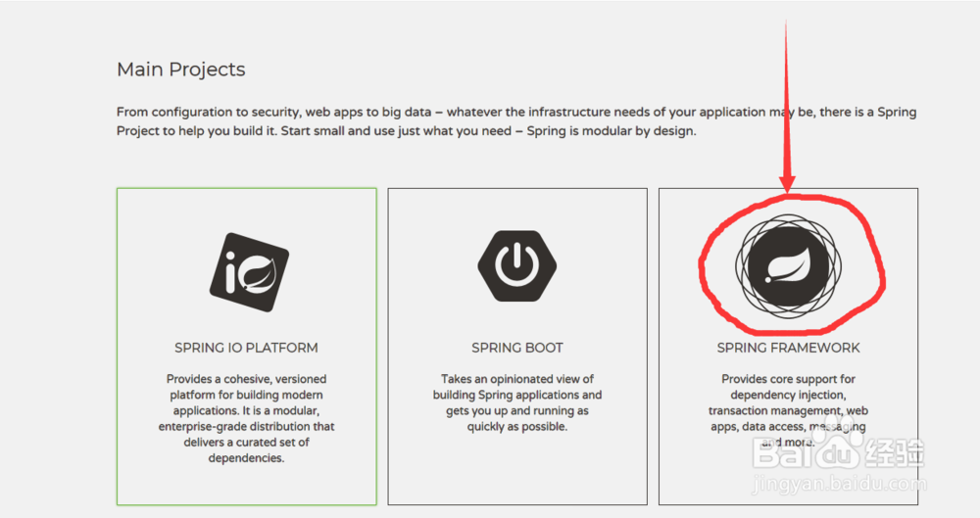Click the Main Projects heading
980x518 pixels.
point(180,70)
